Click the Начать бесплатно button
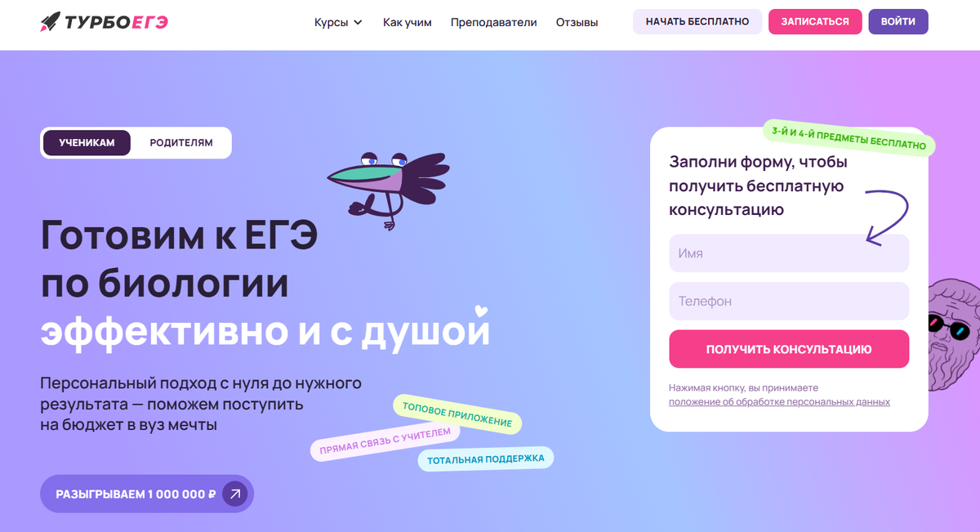 (x=697, y=21)
